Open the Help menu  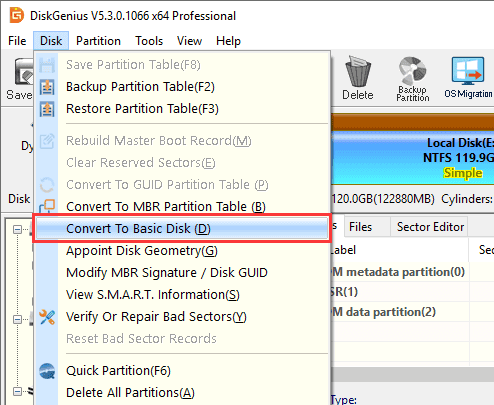point(228,41)
